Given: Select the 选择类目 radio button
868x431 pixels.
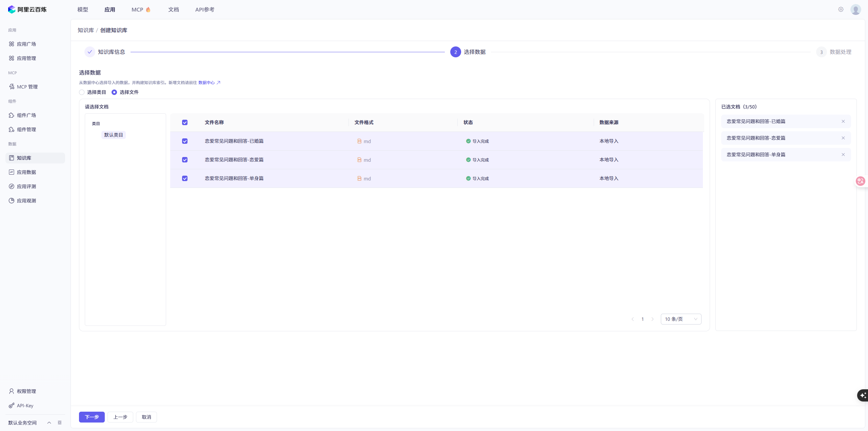Looking at the screenshot, I should point(82,92).
